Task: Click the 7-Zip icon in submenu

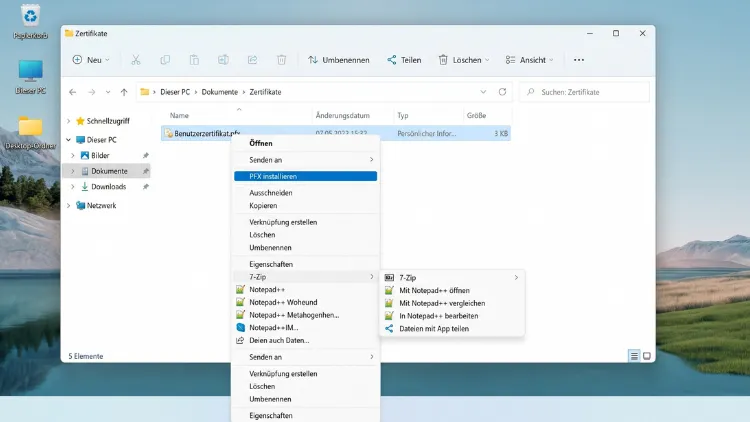Action: [x=389, y=278]
